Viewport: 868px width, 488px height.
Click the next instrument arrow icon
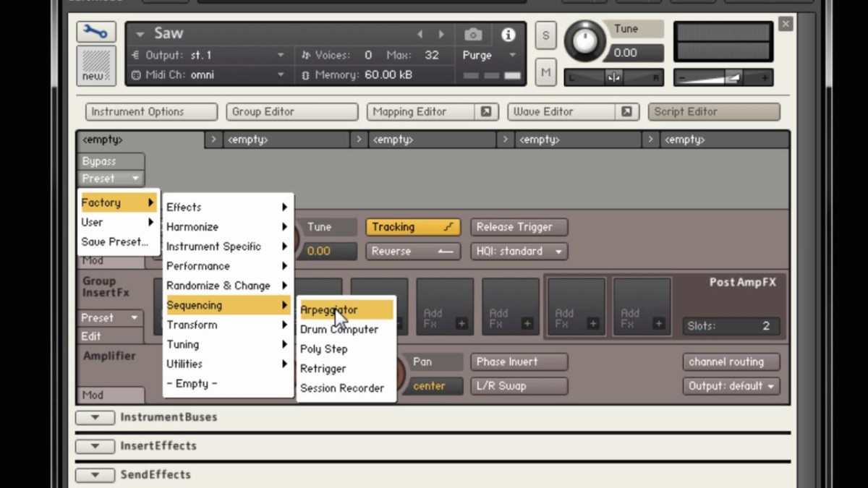point(441,34)
